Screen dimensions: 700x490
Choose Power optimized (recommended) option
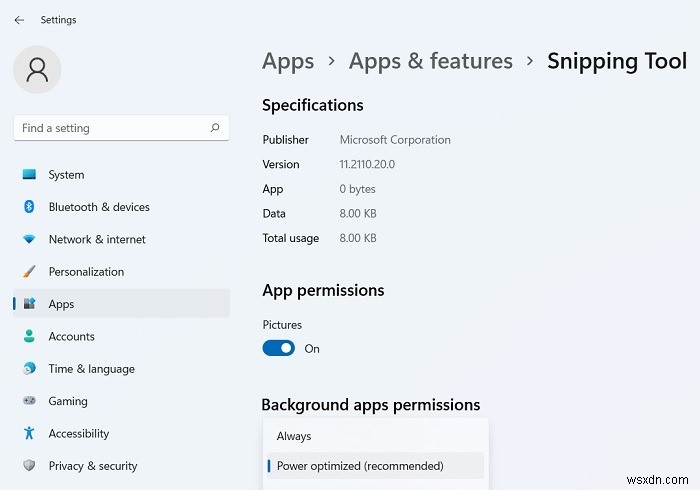point(375,466)
